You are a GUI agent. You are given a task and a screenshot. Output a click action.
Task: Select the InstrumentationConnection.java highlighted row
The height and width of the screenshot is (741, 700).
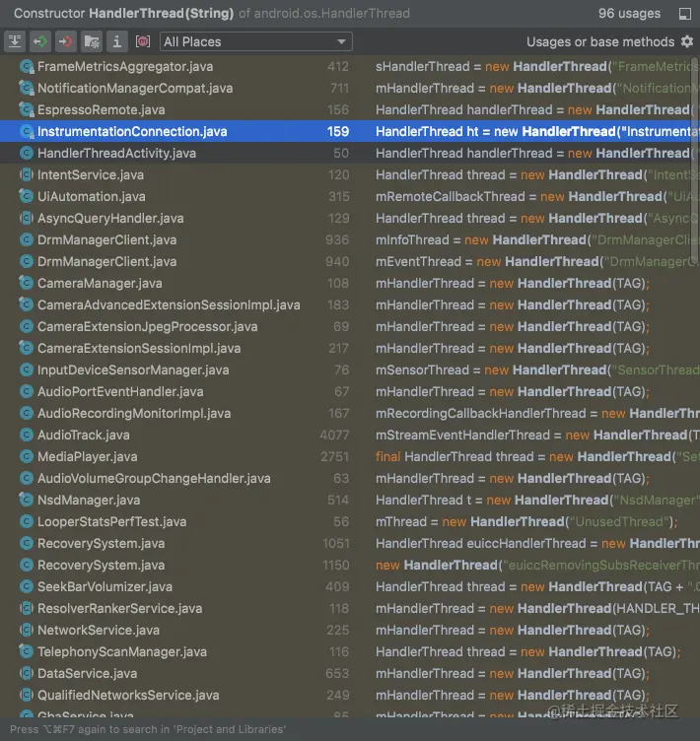pyautogui.click(x=350, y=131)
